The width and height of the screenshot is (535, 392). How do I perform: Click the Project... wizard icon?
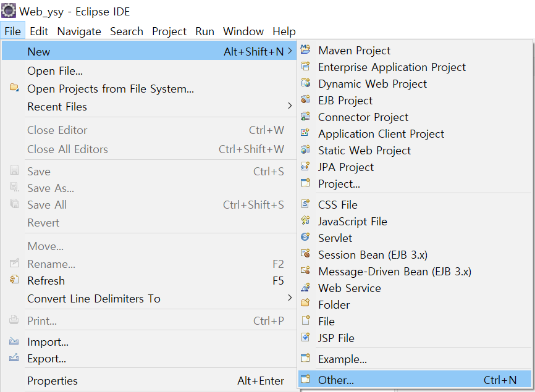pyautogui.click(x=305, y=183)
